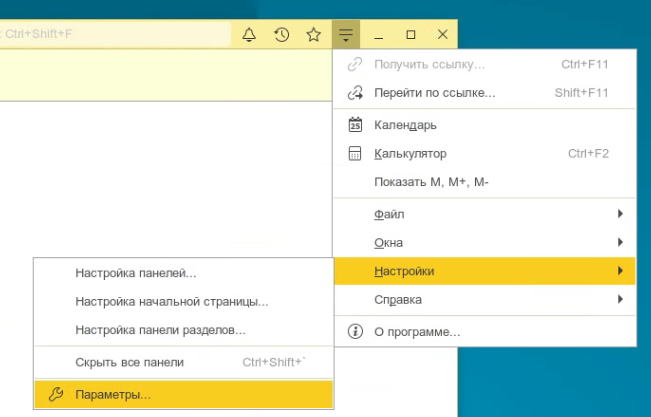Click the notifications bell icon
This screenshot has height=417, width=651.
[x=249, y=35]
